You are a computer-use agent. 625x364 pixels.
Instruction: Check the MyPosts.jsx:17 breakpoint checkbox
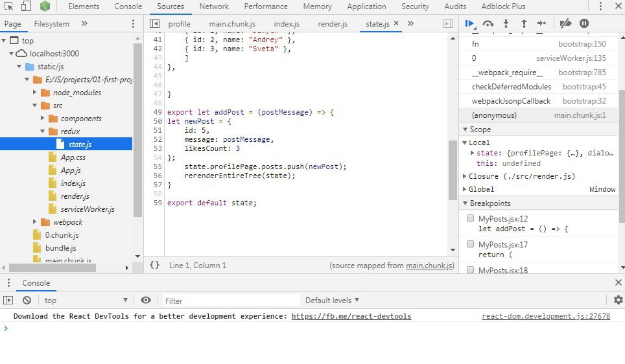471,244
